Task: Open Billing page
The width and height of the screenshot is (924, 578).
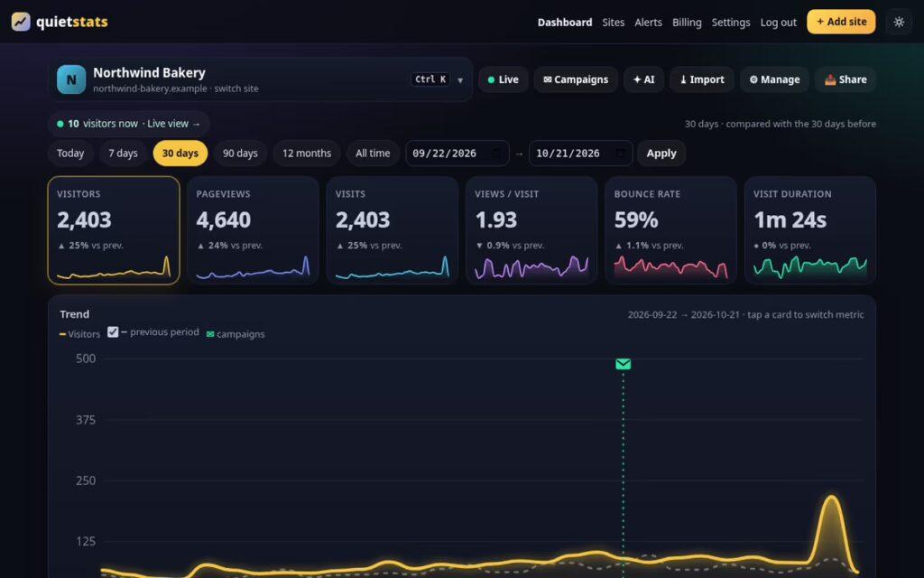Action: [687, 23]
